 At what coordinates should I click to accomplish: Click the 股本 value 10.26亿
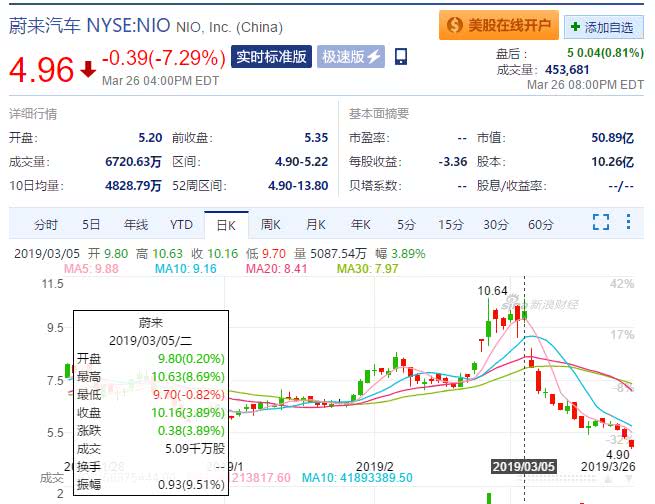(612, 162)
